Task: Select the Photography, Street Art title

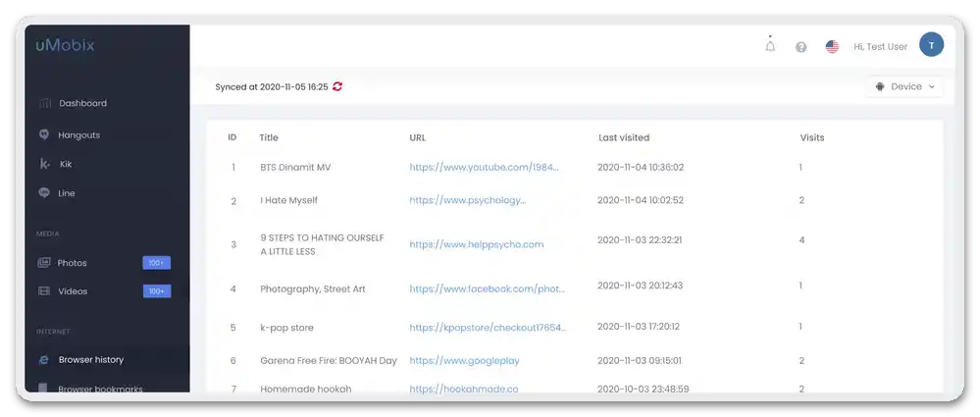Action: tap(313, 289)
